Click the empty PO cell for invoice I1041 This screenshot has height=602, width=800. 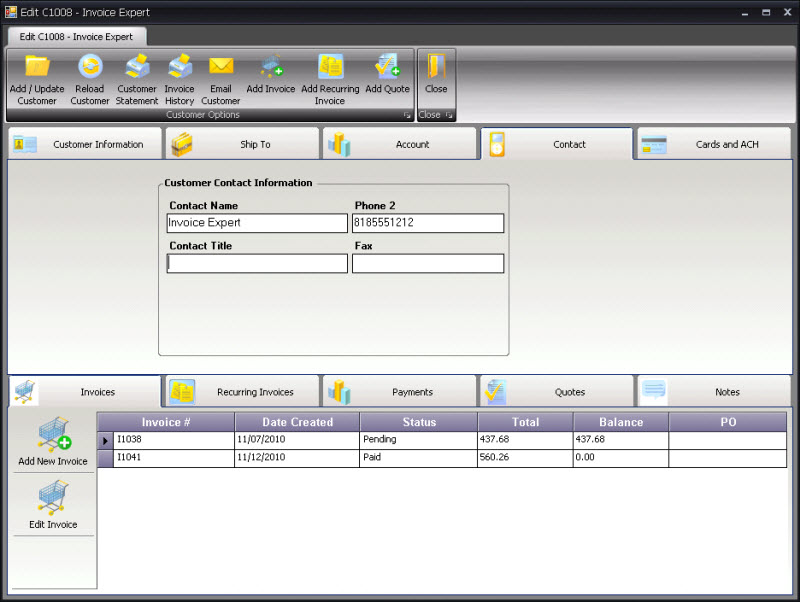pos(728,458)
